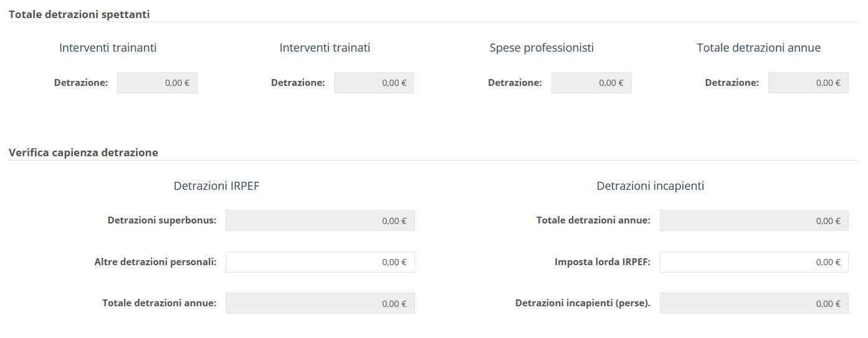Click the Totale detrazioni spettanti section header
The height and width of the screenshot is (338, 868).
click(79, 14)
